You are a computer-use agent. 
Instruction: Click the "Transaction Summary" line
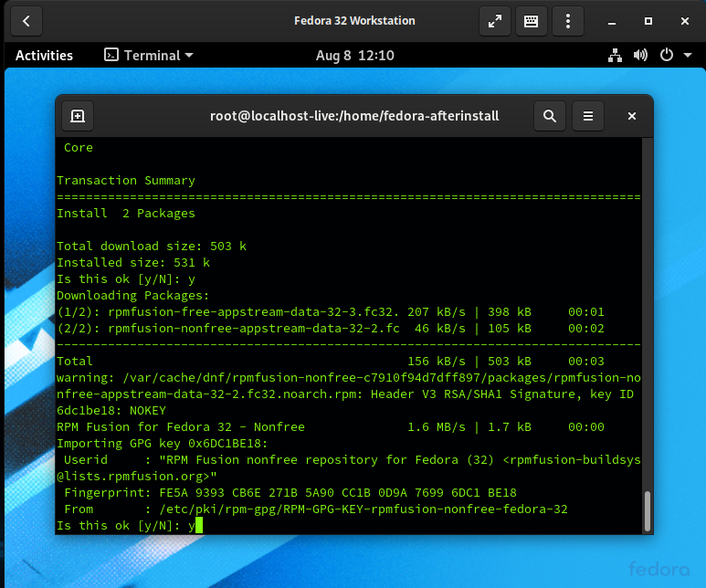pyautogui.click(x=126, y=181)
